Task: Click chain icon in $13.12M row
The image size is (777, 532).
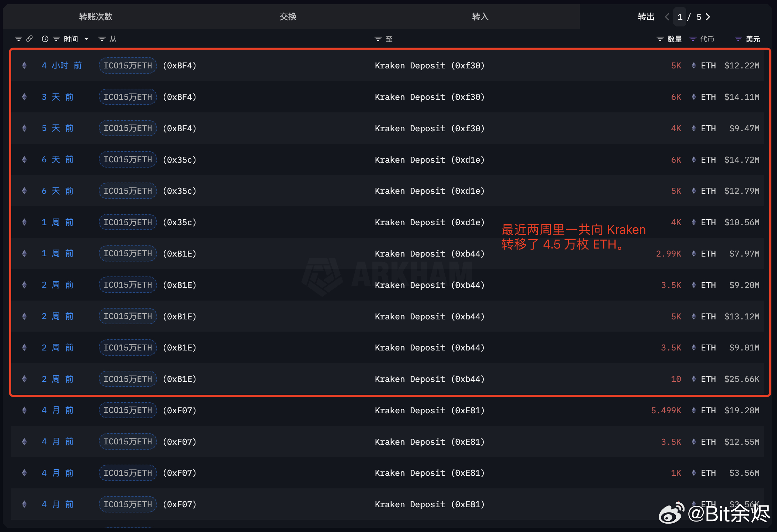Action: (24, 316)
